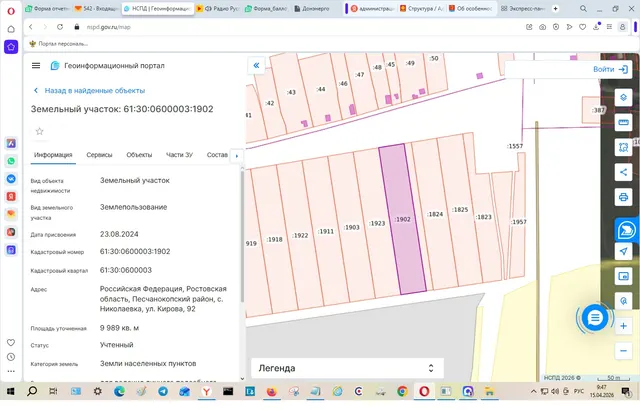
Task: Zoom out with the minus button
Action: 623,351
